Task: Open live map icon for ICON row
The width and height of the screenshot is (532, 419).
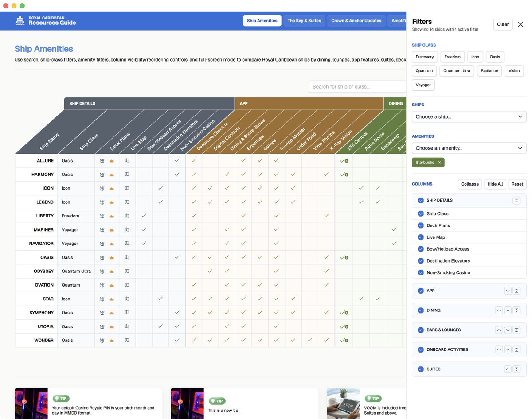Action: 127,188
